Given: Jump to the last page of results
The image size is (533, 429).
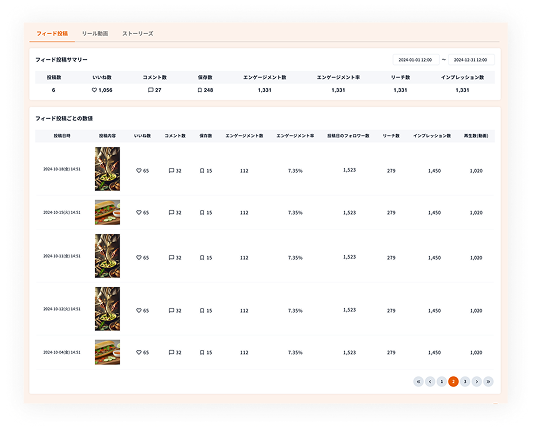Looking at the screenshot, I should click(488, 381).
